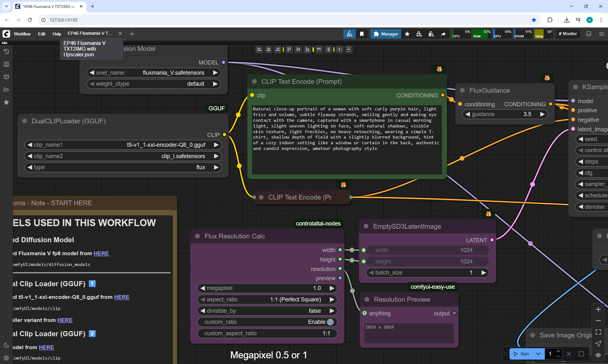Zoom in with the canvas plus icon

[x=598, y=309]
